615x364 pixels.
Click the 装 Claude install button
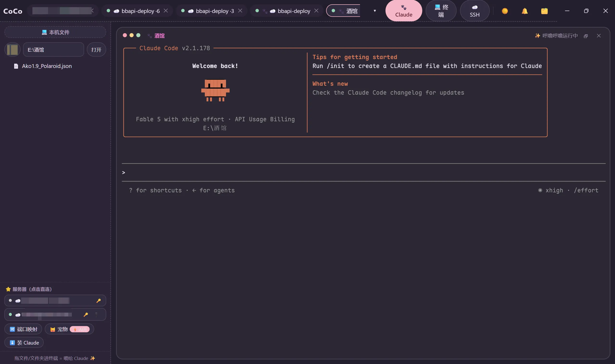pyautogui.click(x=24, y=343)
